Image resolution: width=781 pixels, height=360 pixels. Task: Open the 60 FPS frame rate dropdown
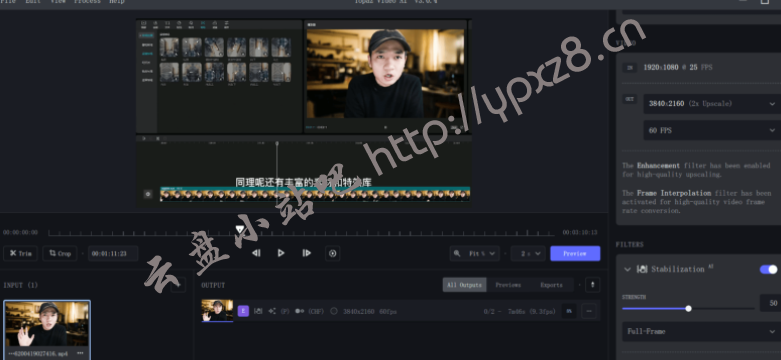(x=712, y=130)
